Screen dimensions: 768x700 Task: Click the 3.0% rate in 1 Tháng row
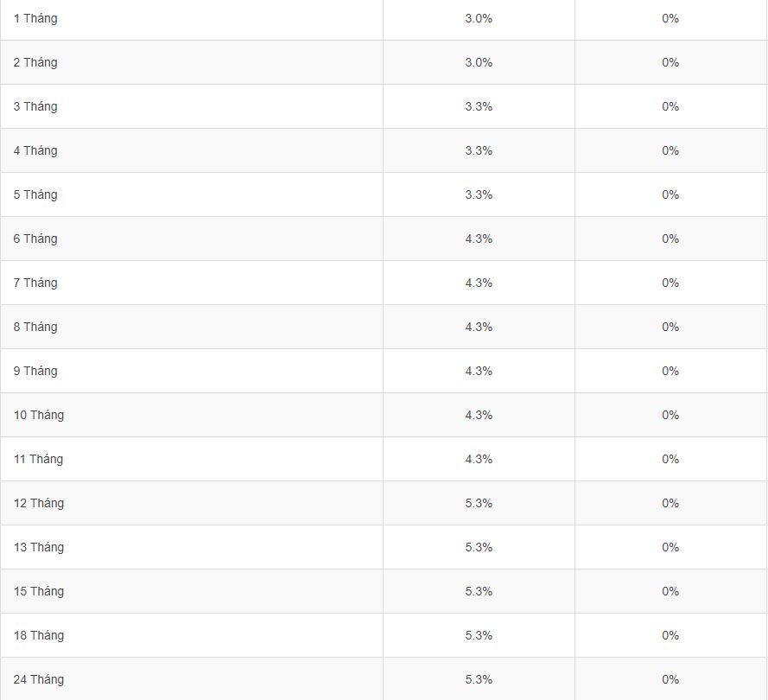click(479, 18)
